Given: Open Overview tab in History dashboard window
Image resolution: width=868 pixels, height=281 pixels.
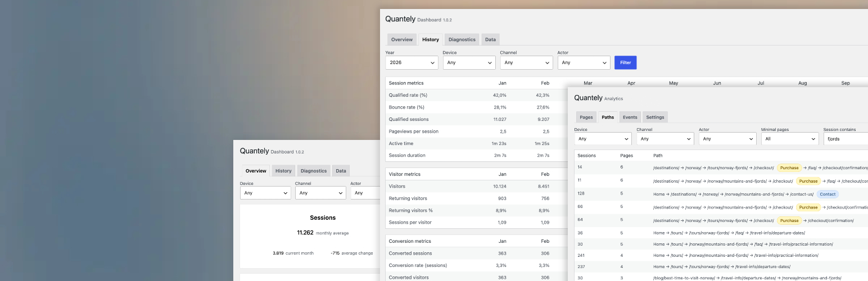Looking at the screenshot, I should [402, 39].
